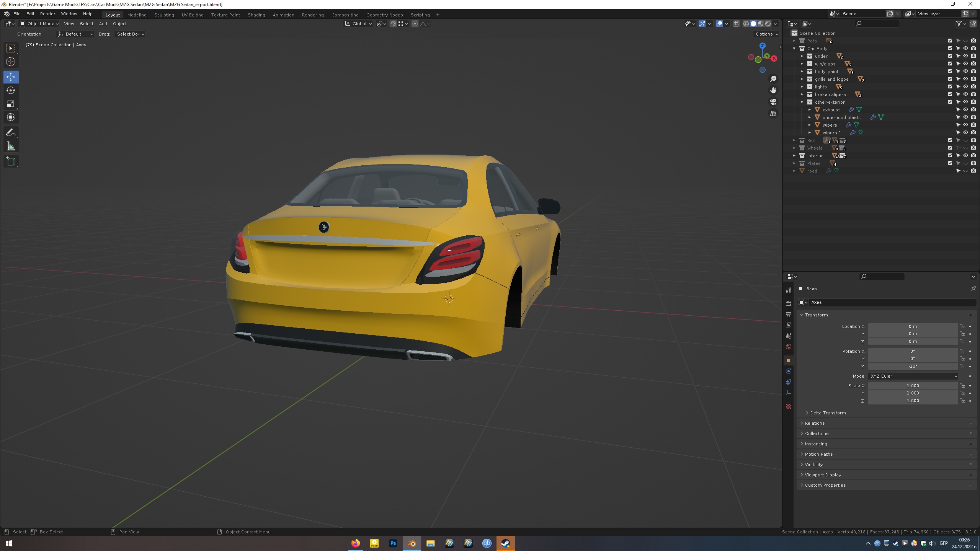Screen dimensions: 980x551
Task: Pick the Measure ruler tool
Action: [x=11, y=146]
